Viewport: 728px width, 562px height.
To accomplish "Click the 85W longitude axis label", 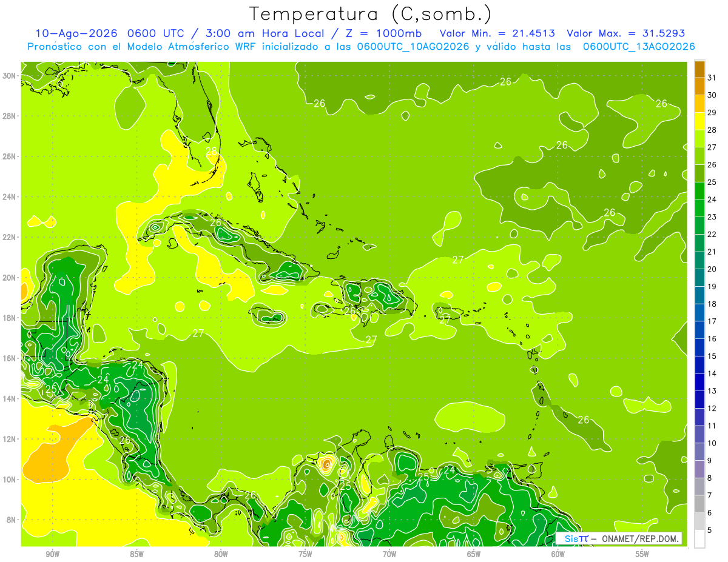I will point(136,554).
